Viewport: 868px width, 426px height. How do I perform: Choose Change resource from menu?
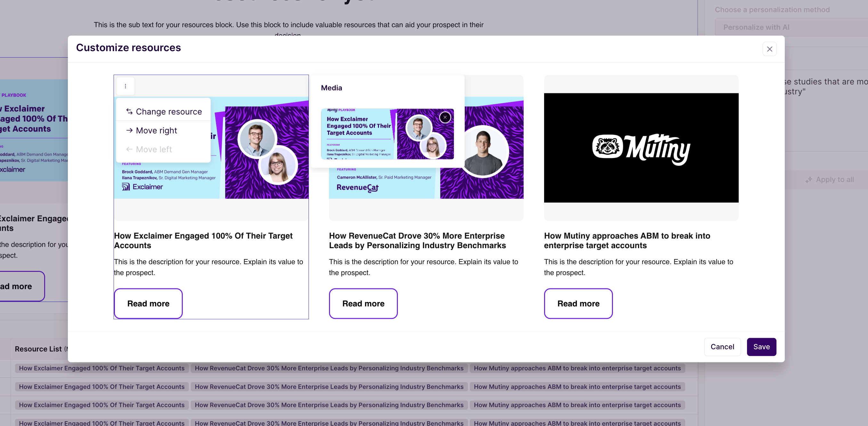click(164, 112)
